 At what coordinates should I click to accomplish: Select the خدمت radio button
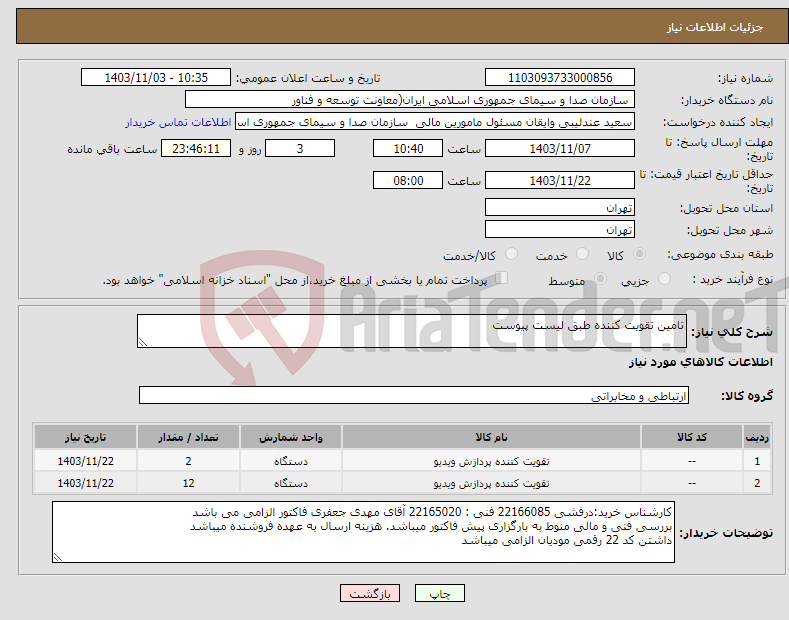tap(582, 254)
